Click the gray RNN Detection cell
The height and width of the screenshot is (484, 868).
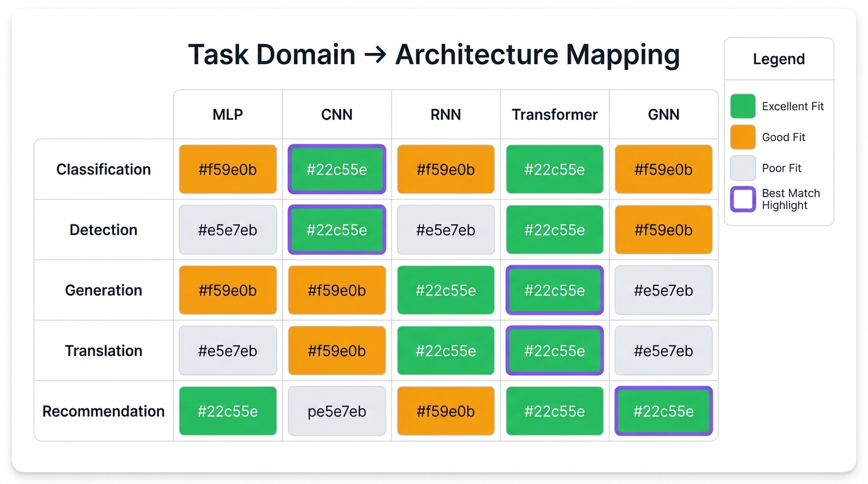[445, 229]
